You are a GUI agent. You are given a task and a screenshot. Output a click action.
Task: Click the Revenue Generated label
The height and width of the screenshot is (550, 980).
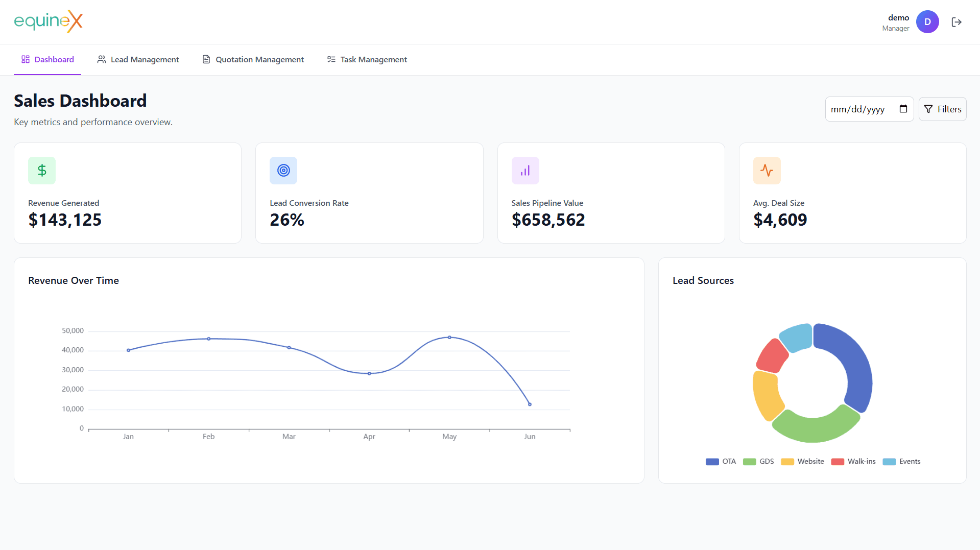tap(63, 203)
